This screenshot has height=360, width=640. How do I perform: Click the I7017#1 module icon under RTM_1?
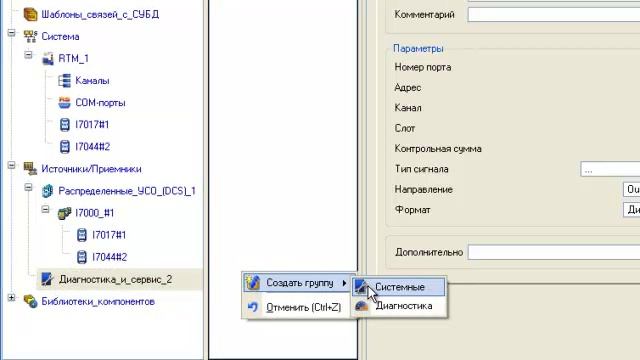point(64,124)
